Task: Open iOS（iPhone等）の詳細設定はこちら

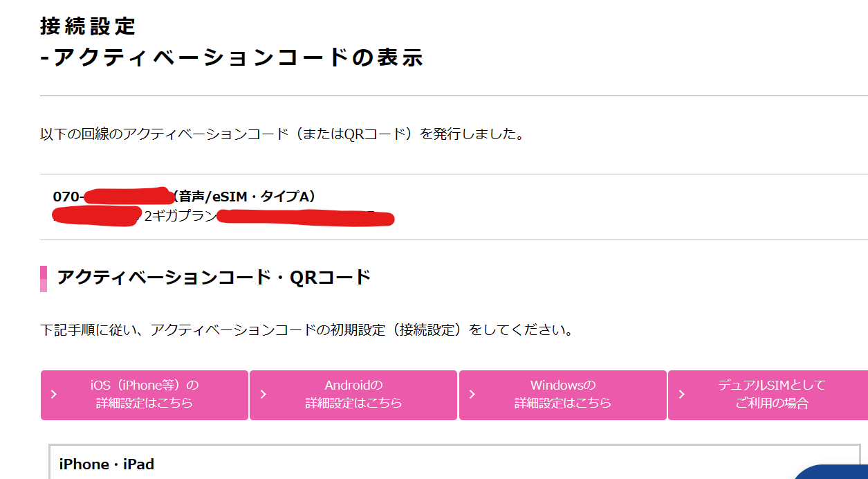Action: coord(145,395)
